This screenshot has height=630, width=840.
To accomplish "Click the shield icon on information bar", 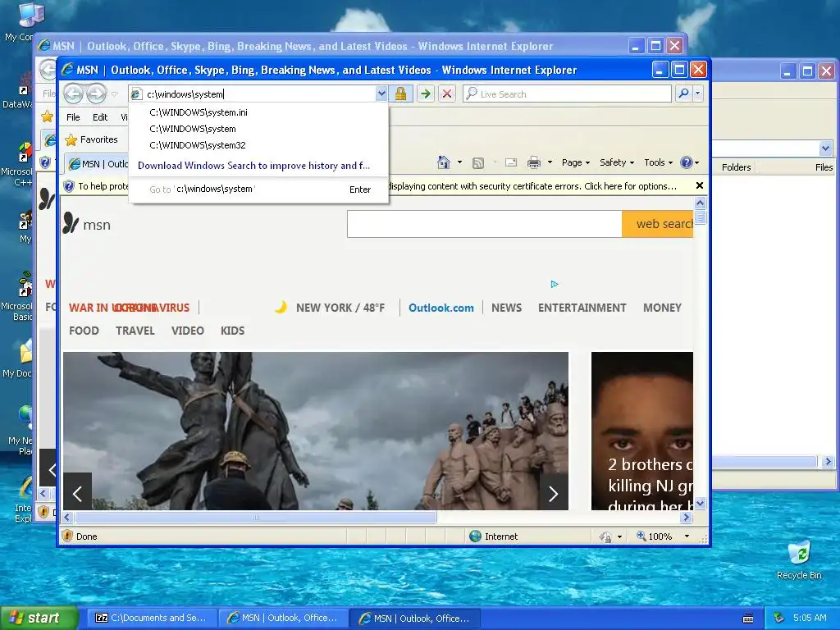I will 69,186.
